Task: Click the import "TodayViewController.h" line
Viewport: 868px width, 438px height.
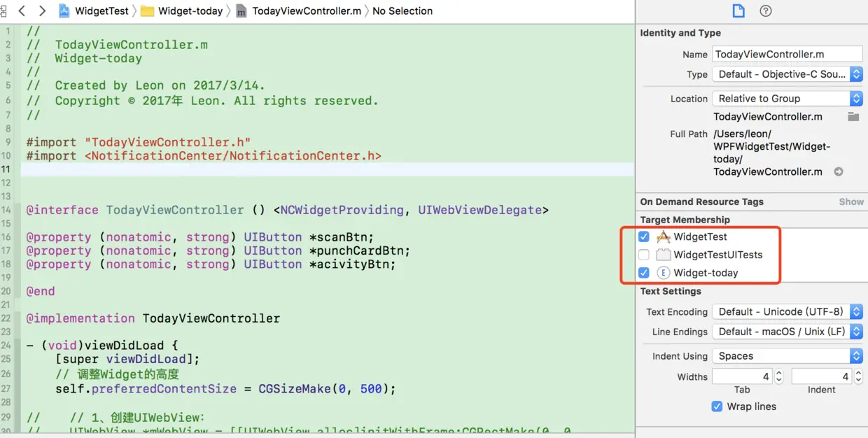Action: tap(139, 142)
